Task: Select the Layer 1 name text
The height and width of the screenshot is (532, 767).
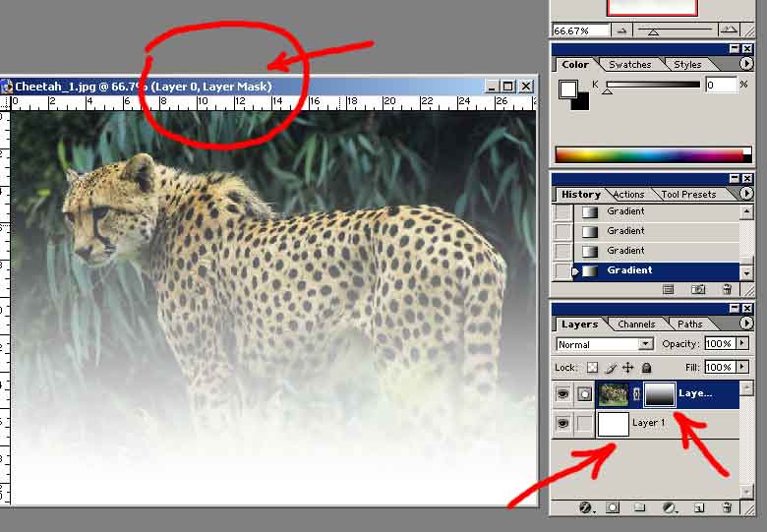Action: click(648, 423)
